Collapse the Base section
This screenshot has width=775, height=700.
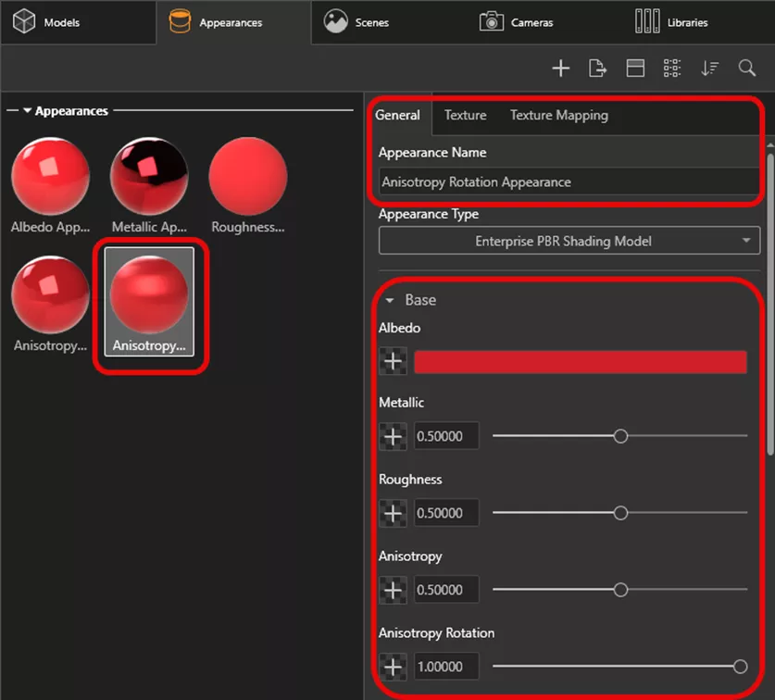tap(391, 301)
